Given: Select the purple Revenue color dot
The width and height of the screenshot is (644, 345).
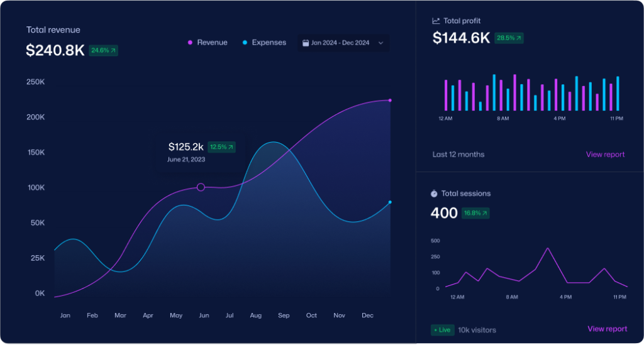Looking at the screenshot, I should 190,43.
